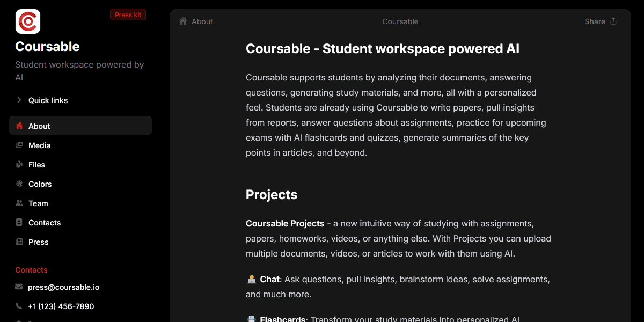Click the Files icon in sidebar

(x=19, y=165)
